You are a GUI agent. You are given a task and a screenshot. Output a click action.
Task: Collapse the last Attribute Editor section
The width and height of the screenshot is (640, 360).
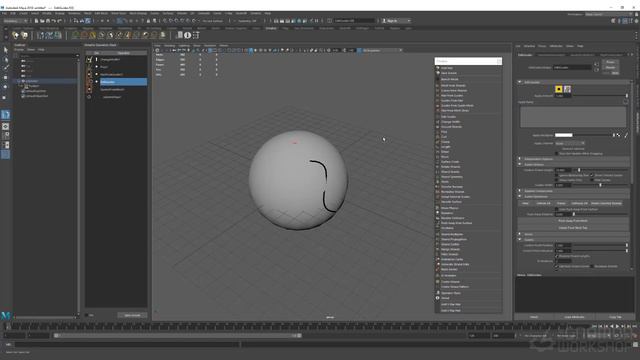(520, 240)
